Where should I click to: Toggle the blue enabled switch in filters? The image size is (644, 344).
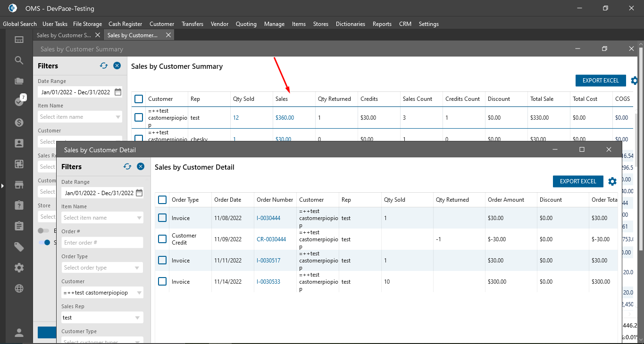tap(45, 243)
